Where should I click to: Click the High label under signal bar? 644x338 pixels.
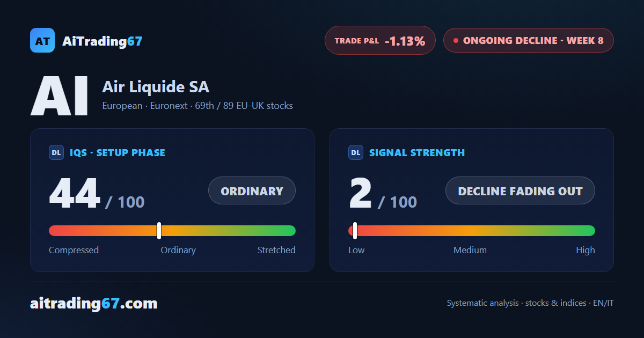(586, 250)
